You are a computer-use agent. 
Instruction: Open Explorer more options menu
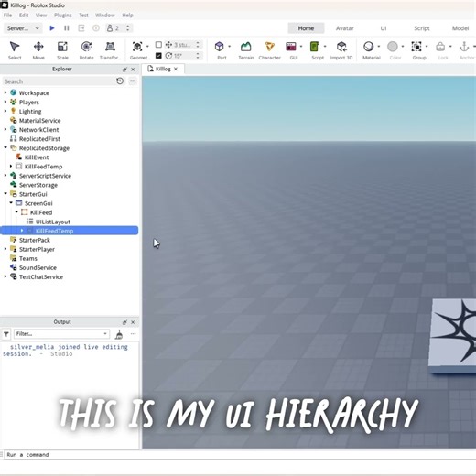[133, 81]
